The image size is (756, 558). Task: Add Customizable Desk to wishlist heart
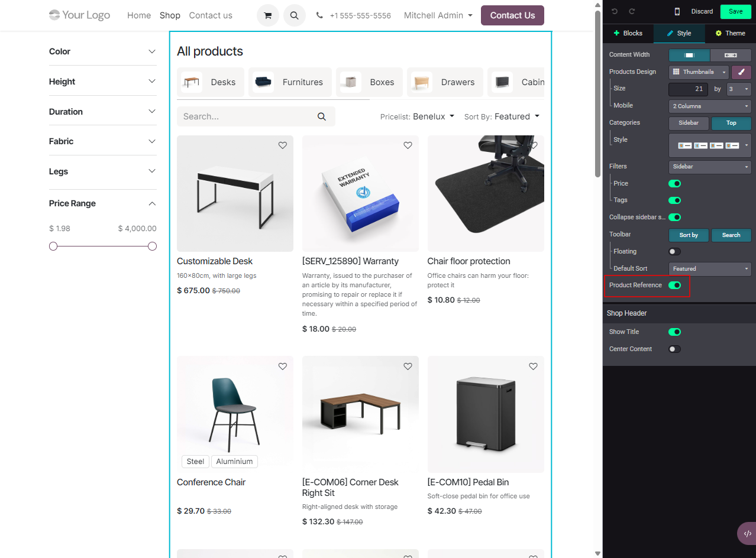tap(283, 145)
